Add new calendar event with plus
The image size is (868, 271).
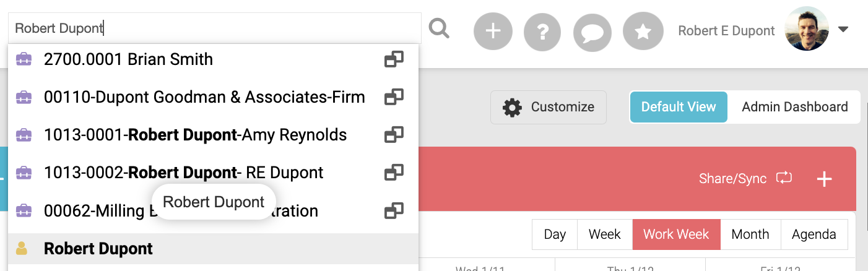[824, 179]
